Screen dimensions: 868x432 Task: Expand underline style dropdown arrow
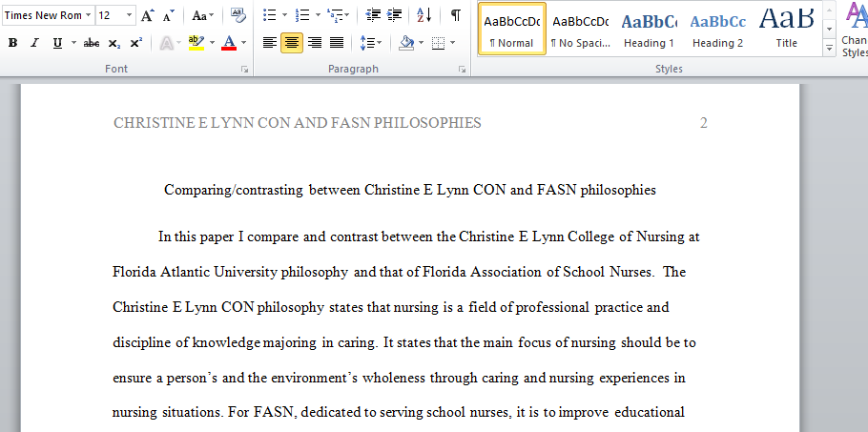point(73,43)
